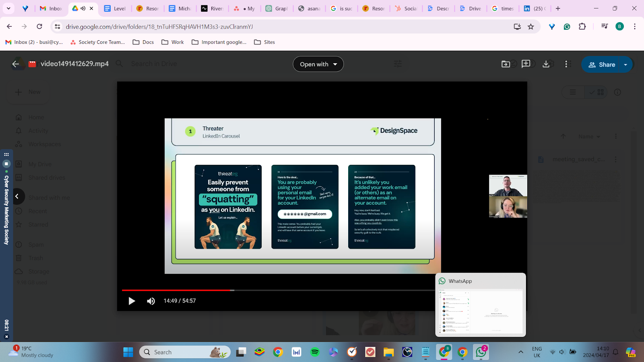
Task: Go back from the video preview
Action: 16,64
